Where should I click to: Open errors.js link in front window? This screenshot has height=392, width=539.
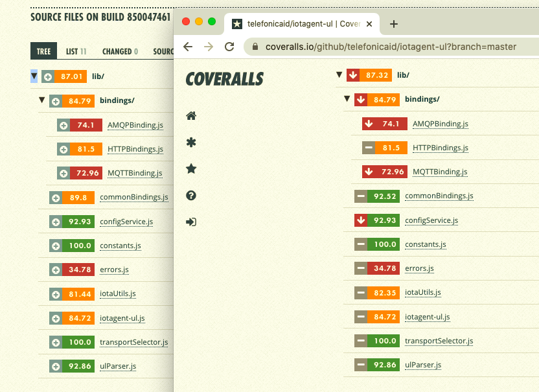pyautogui.click(x=419, y=268)
